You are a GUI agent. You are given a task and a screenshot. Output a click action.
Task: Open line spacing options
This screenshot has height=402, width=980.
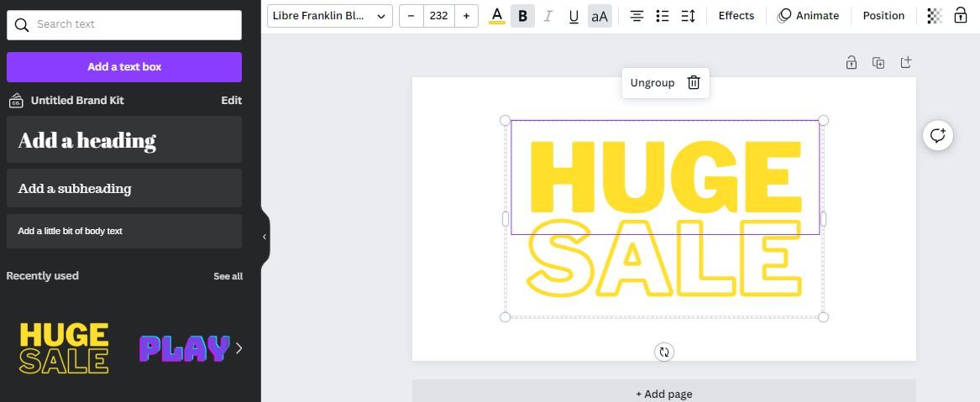(688, 16)
